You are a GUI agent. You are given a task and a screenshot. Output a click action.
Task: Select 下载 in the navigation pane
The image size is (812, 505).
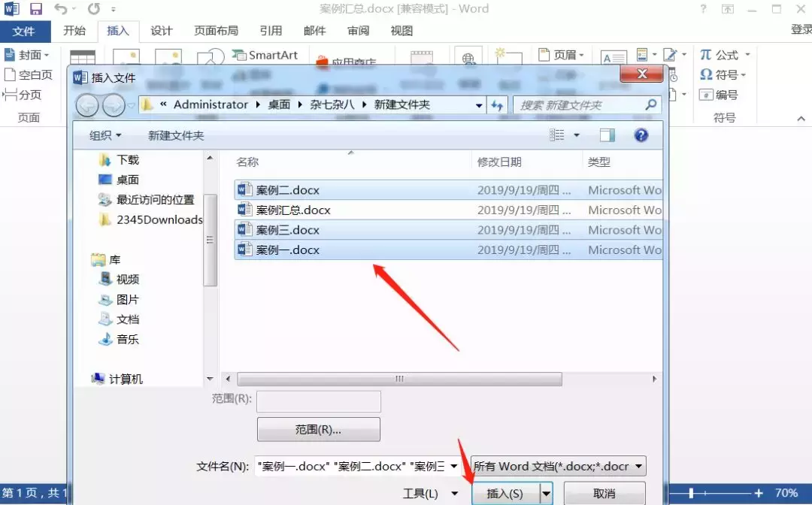point(119,160)
